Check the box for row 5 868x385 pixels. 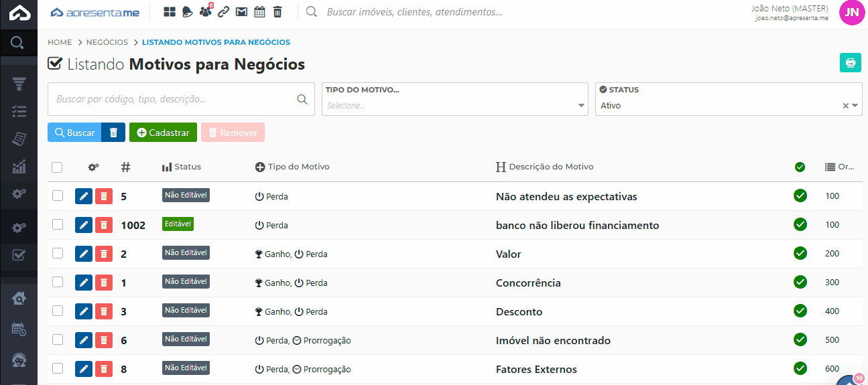[58, 196]
